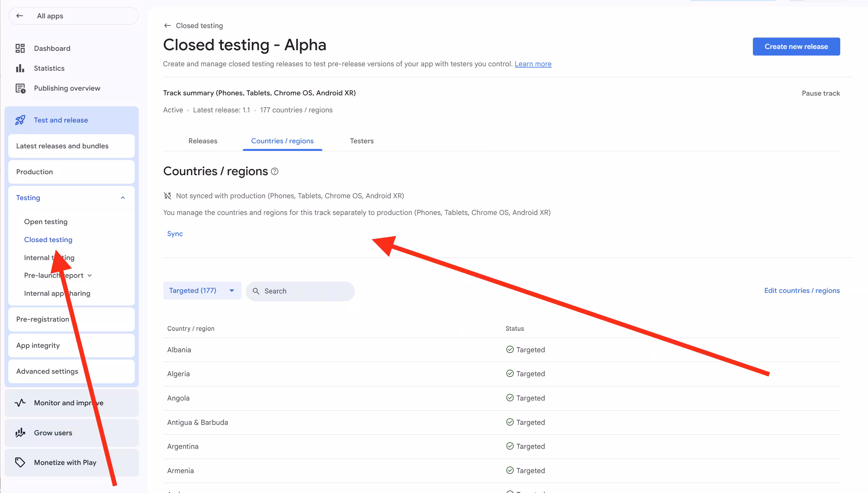
Task: Open the Targeted (177) filter dropdown
Action: [x=202, y=290]
